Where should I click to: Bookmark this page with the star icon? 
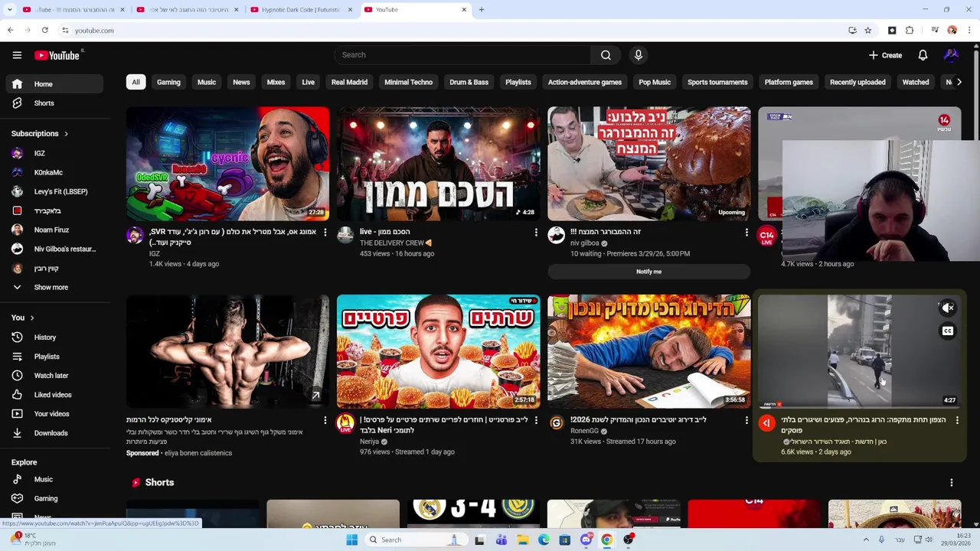tap(867, 31)
